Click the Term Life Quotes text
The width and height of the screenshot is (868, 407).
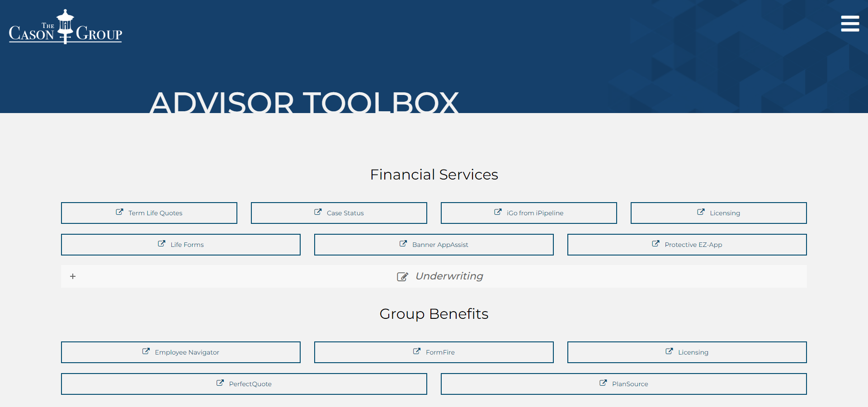click(155, 213)
